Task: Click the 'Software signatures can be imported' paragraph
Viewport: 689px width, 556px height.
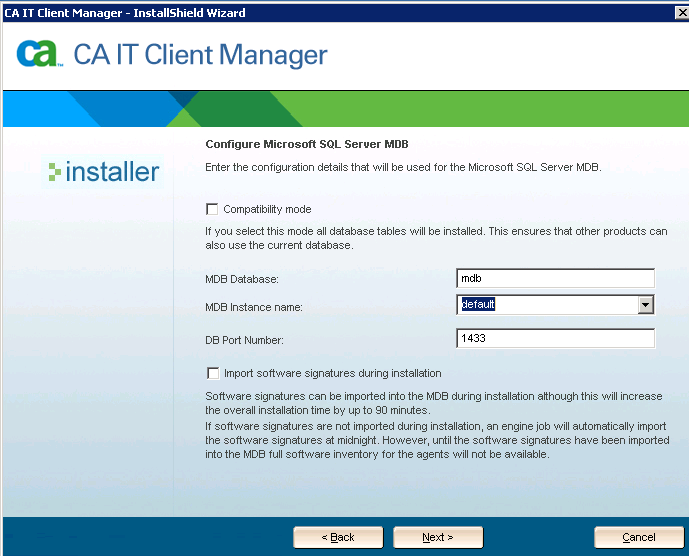Action: pyautogui.click(x=434, y=403)
